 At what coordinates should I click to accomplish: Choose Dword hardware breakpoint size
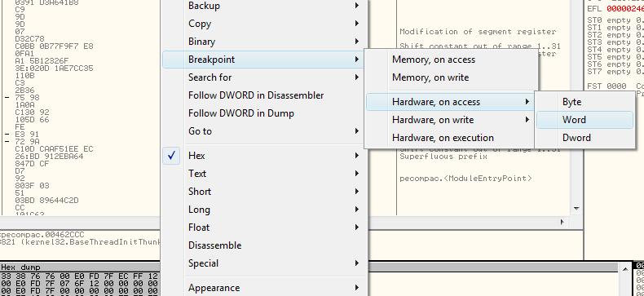point(584,138)
